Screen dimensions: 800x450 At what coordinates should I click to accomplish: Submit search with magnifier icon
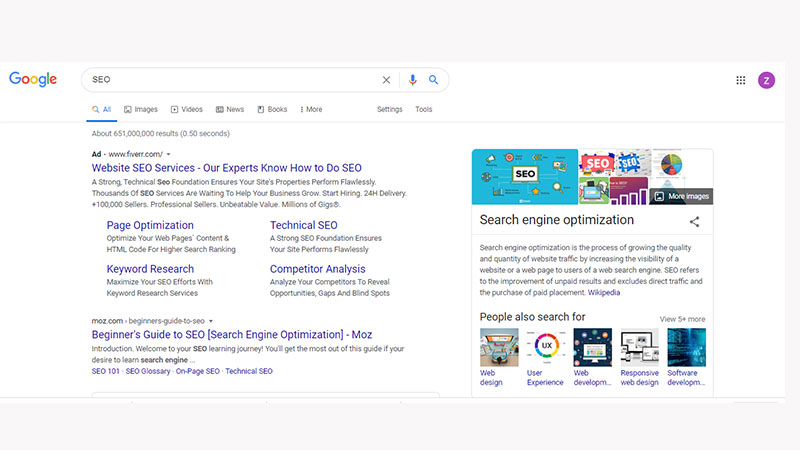433,80
